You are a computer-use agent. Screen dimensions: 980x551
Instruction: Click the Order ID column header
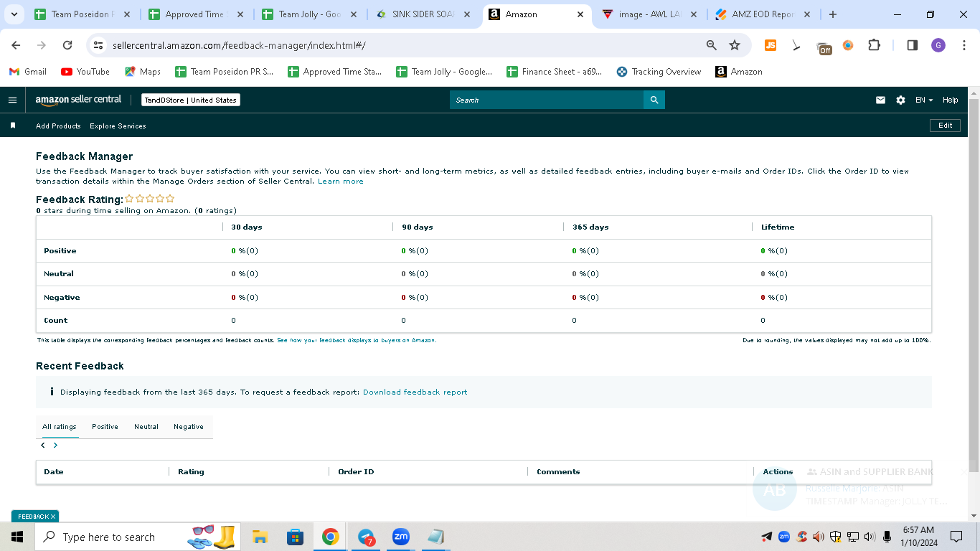click(x=356, y=472)
